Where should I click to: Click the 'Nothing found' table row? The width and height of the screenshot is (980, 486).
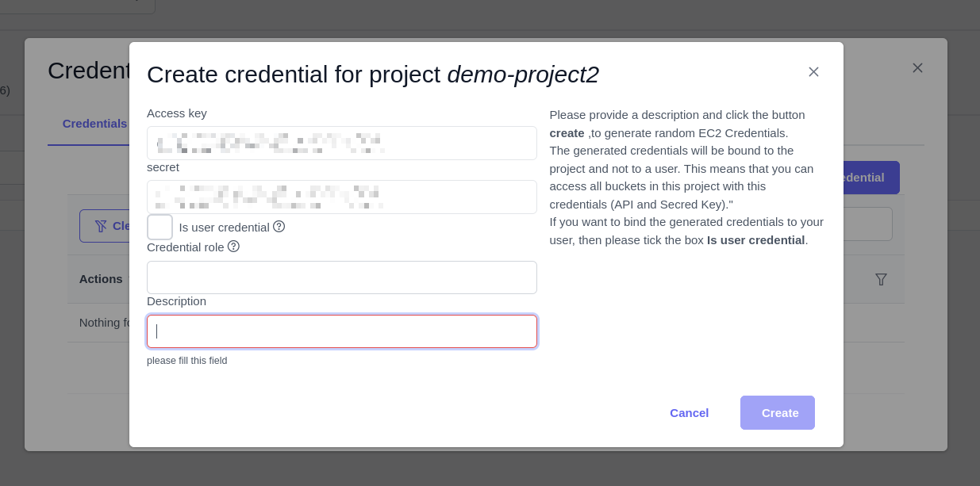[x=105, y=323]
